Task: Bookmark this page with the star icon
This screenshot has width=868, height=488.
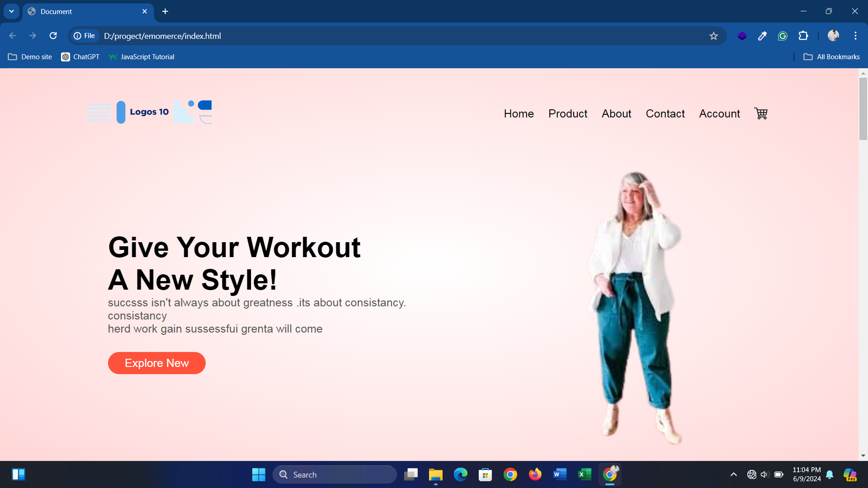Action: click(x=713, y=36)
